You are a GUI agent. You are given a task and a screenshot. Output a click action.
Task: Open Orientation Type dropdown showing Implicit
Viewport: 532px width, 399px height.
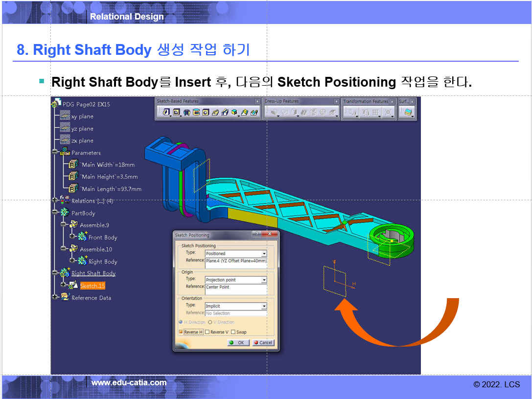click(264, 306)
